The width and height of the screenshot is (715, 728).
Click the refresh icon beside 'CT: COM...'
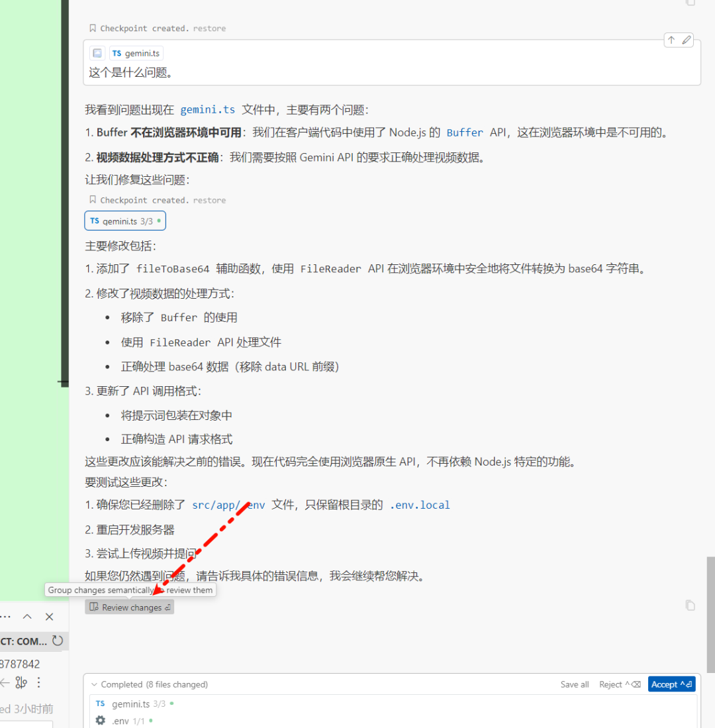(58, 641)
